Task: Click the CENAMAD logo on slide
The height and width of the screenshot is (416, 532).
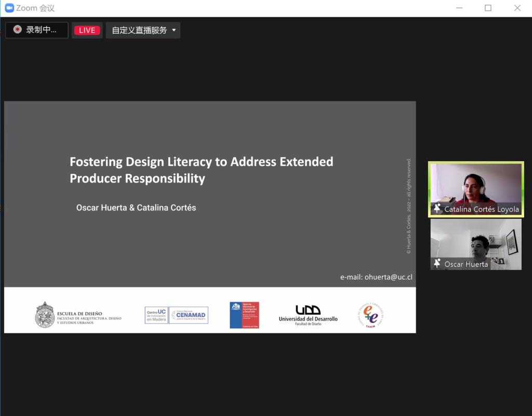Action: 189,315
